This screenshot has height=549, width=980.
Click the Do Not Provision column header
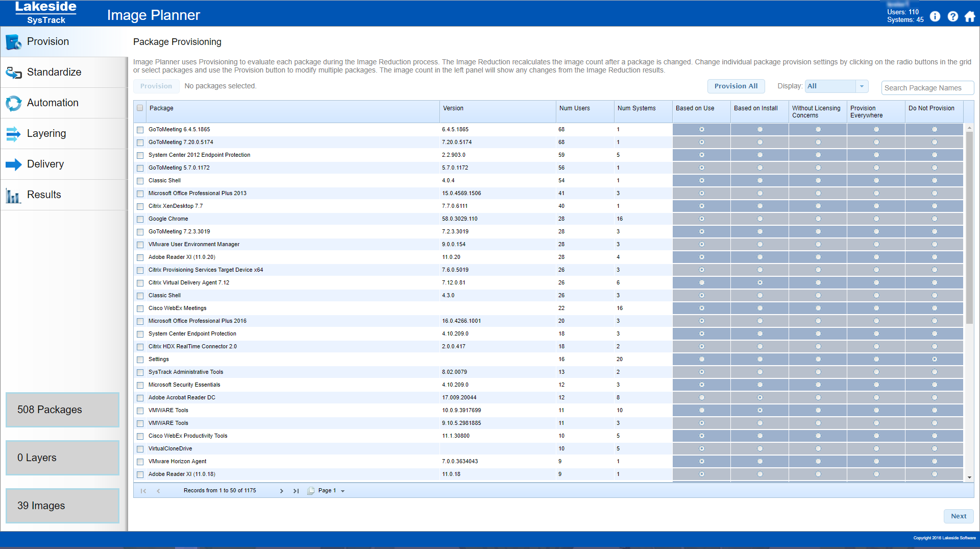click(x=934, y=111)
